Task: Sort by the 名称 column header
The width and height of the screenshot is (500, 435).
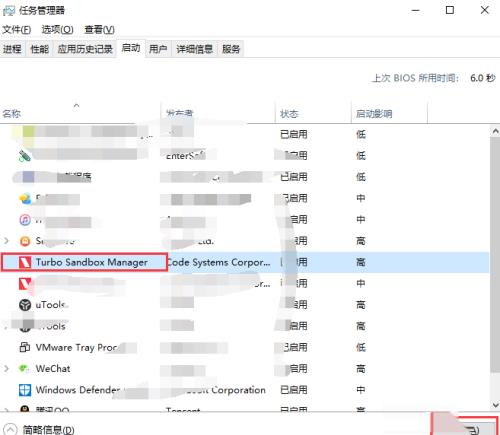Action: 80,113
